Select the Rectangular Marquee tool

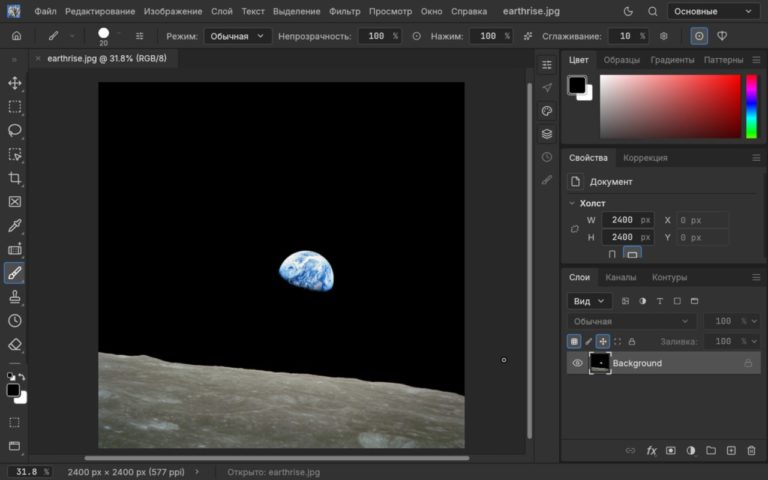[15, 107]
